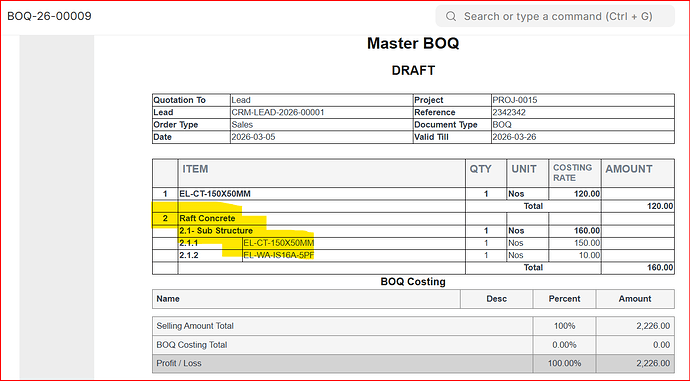Click the Valid Till value 2026-03-26

click(x=514, y=137)
